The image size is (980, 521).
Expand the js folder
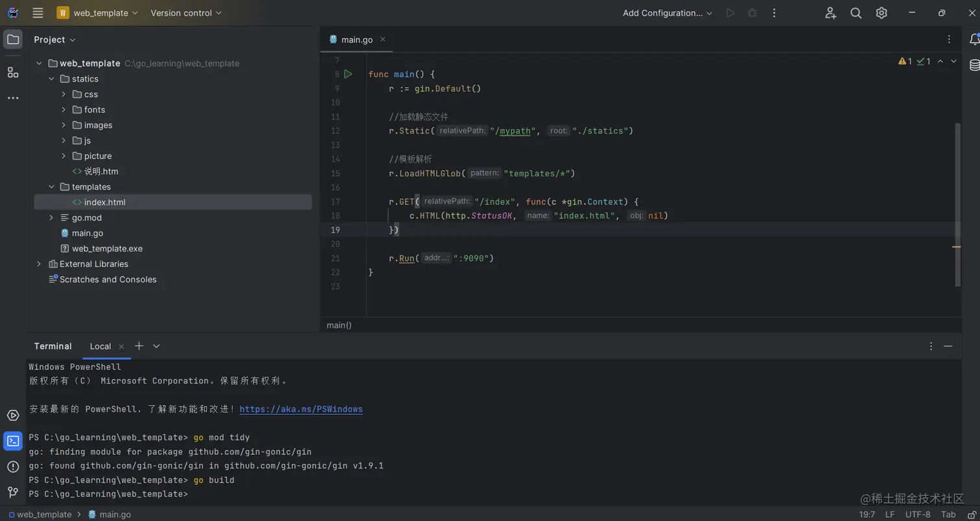point(64,141)
